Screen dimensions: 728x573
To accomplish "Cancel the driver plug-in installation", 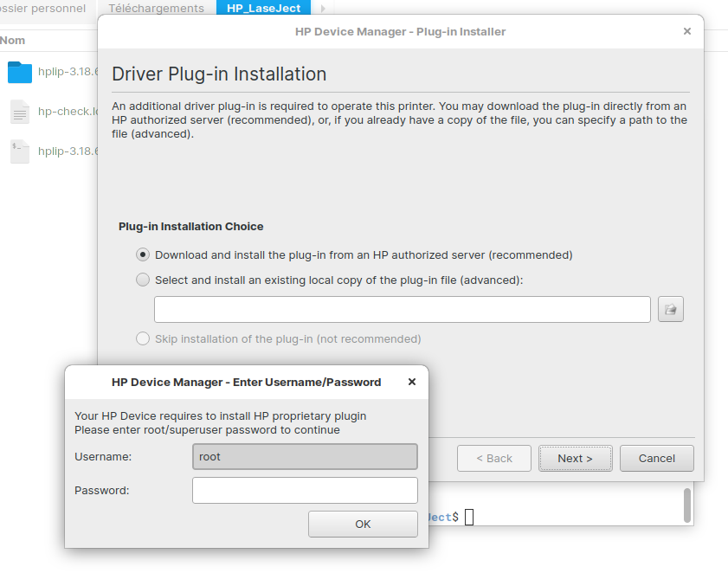I will tap(656, 458).
